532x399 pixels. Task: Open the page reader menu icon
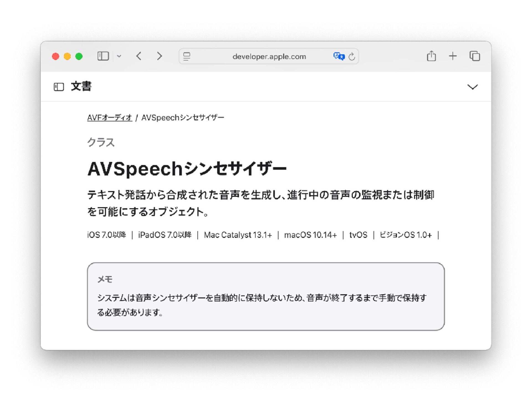187,57
